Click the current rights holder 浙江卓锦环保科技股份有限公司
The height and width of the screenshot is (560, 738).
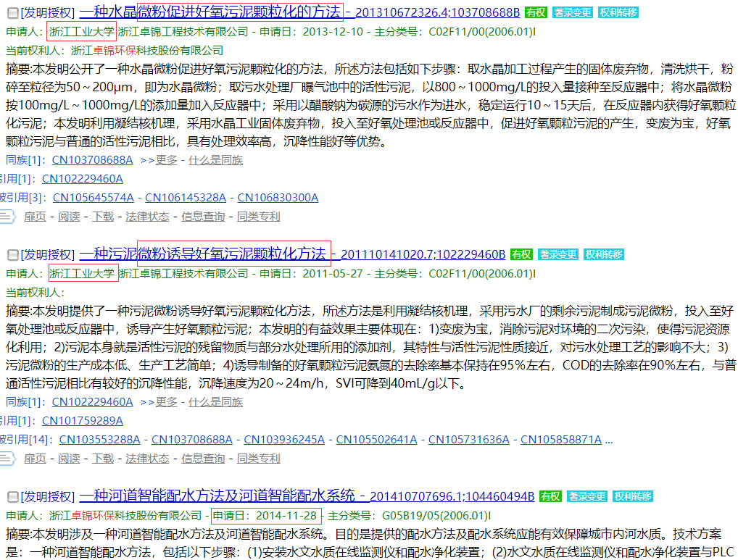click(147, 51)
